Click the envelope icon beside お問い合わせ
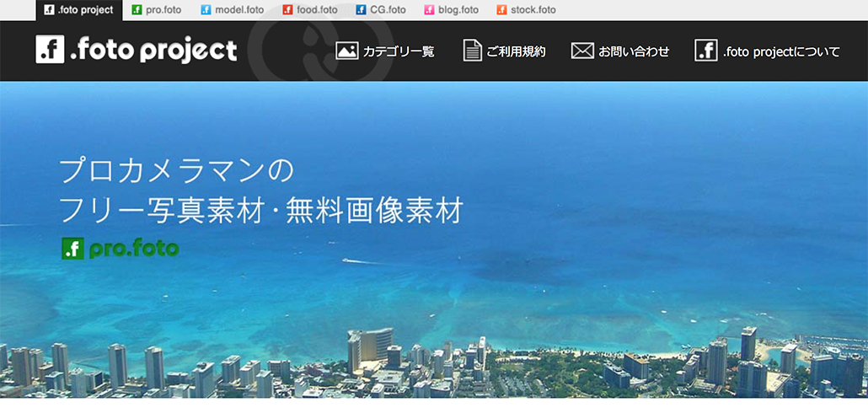 tap(582, 51)
